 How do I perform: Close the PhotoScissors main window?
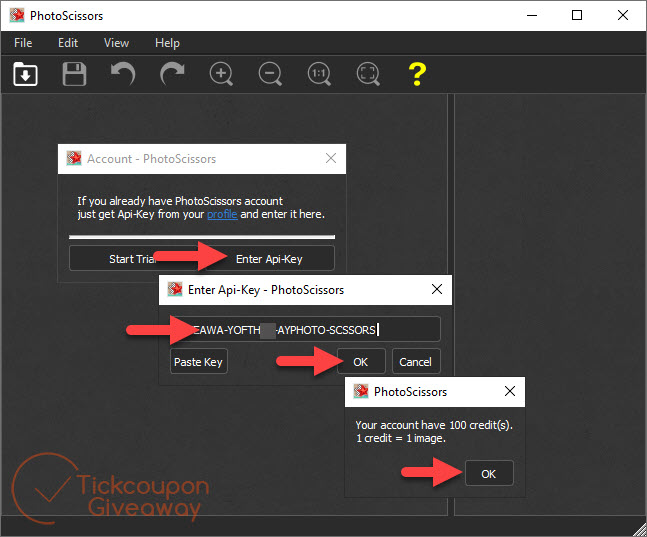(623, 15)
